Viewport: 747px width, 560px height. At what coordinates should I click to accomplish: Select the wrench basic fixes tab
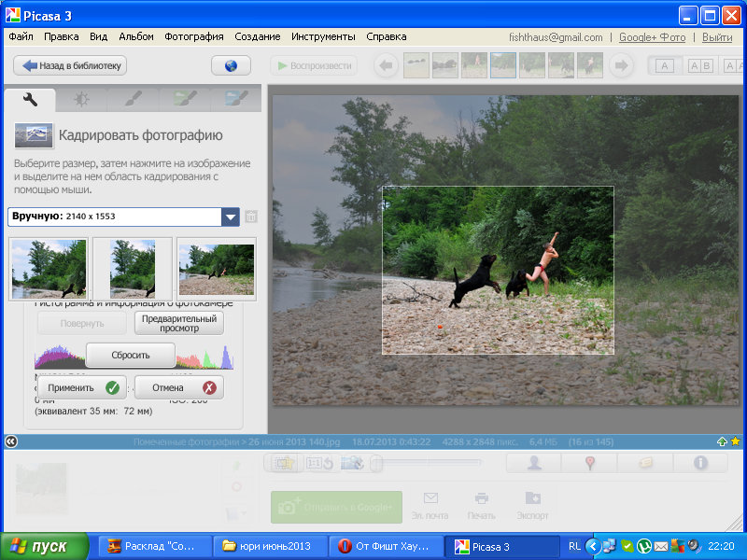coord(30,99)
